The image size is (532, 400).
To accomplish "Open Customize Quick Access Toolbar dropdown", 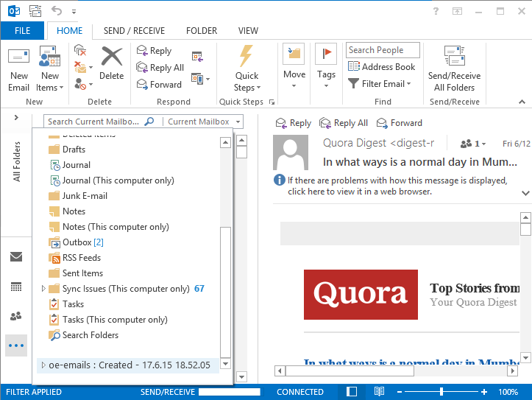I will (x=74, y=12).
